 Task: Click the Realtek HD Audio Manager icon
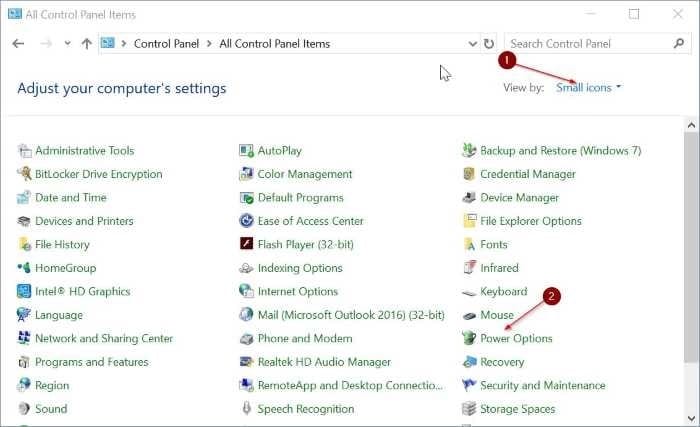click(246, 362)
